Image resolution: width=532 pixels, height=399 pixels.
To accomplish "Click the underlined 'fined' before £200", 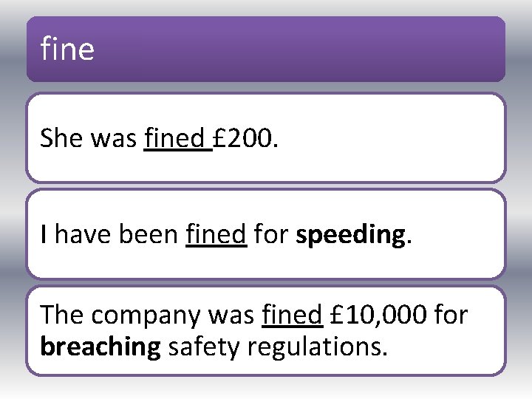I will (x=174, y=138).
